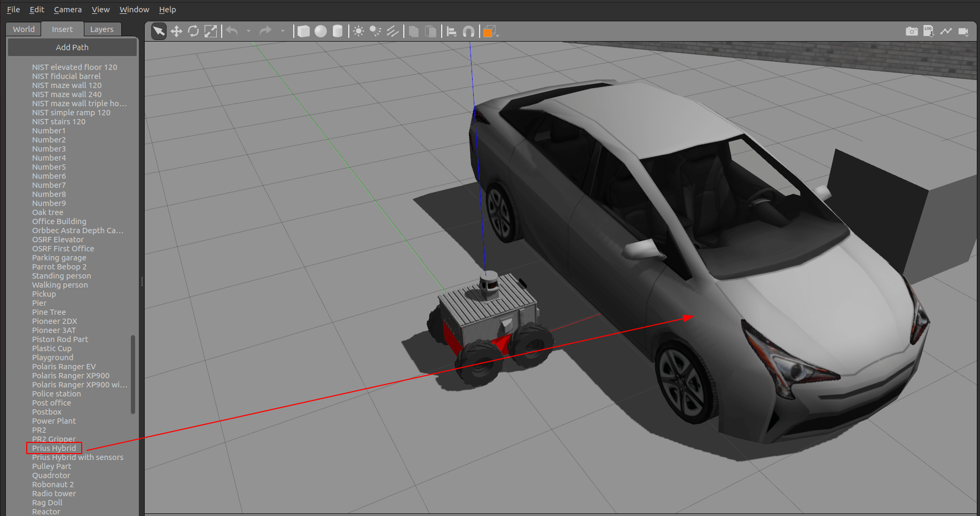Image resolution: width=980 pixels, height=516 pixels.
Task: Activate the selection arrow tool
Action: click(159, 31)
